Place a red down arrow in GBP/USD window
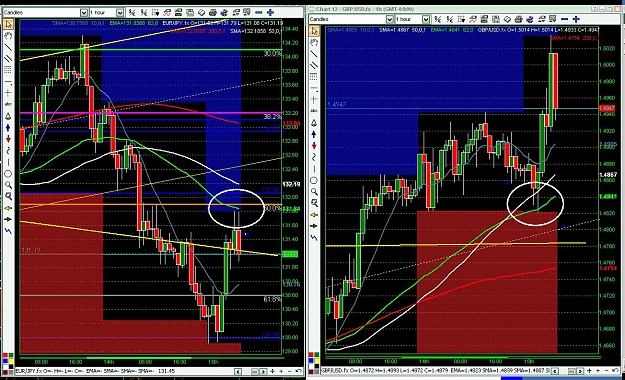Screen dimensions: 625x380 coord(314,145)
